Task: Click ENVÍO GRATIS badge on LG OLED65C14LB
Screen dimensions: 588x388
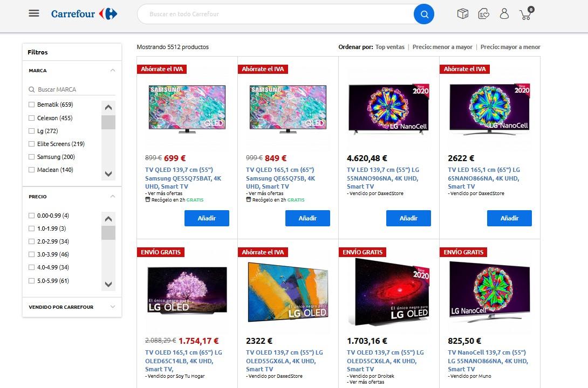Action: coord(161,252)
